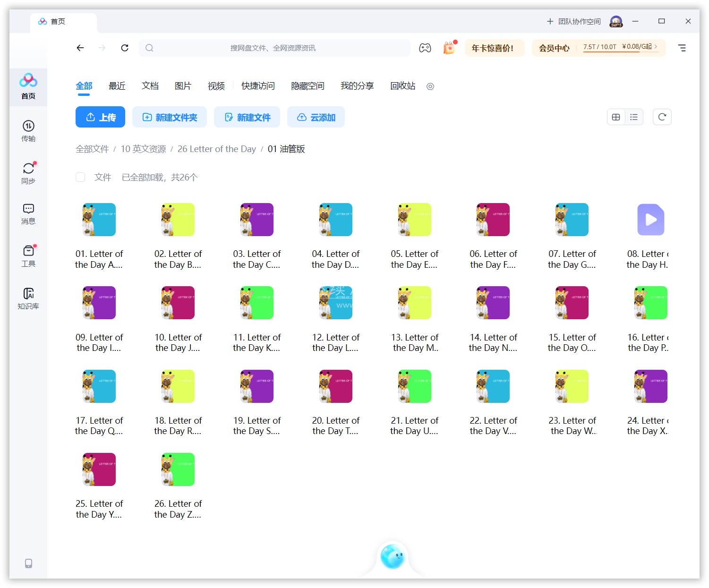Open the 工具 tools section

(28, 256)
